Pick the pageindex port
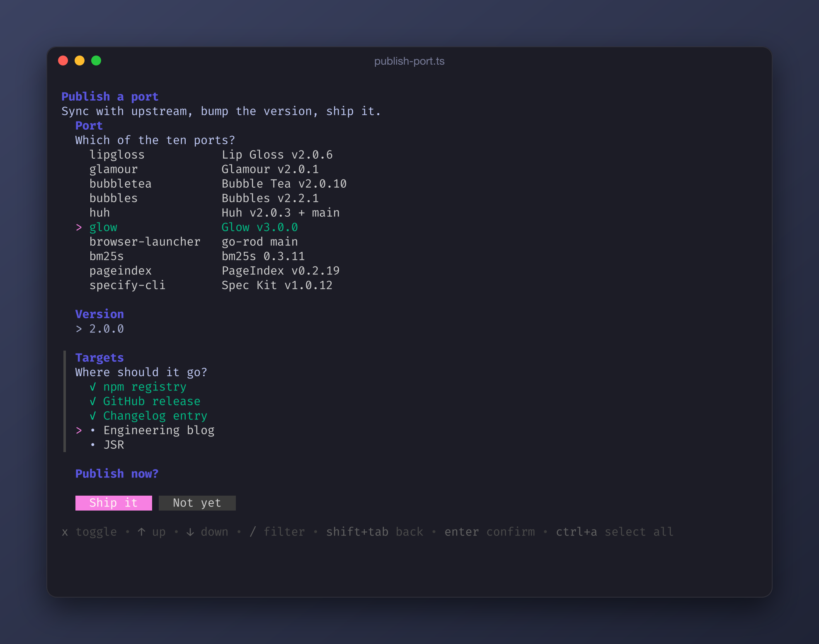 [x=214, y=271]
